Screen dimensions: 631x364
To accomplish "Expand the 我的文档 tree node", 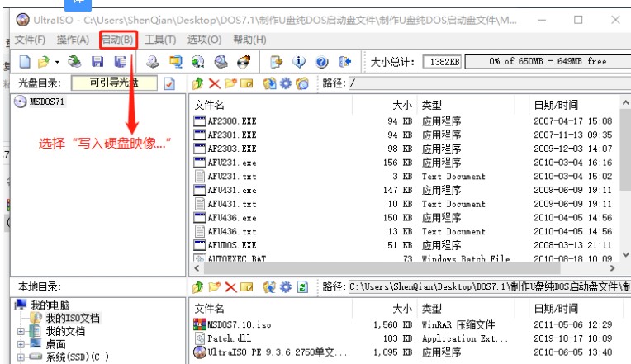I will pos(21,332).
